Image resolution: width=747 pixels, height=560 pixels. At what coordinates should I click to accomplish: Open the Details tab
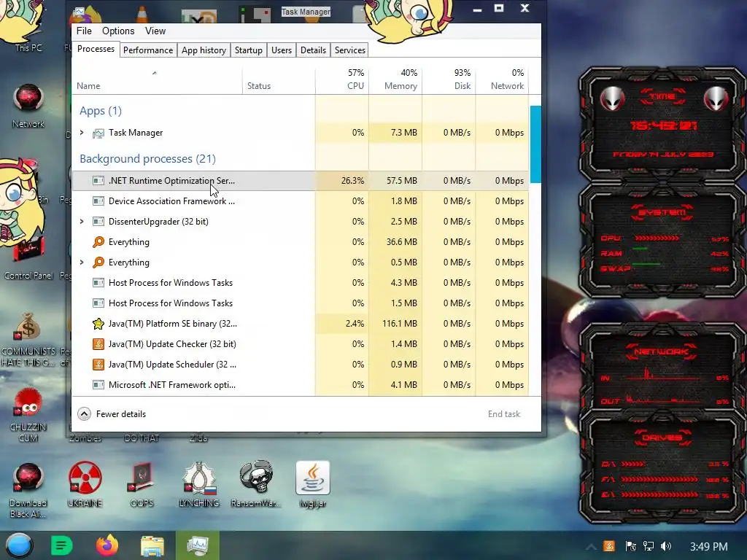click(313, 50)
